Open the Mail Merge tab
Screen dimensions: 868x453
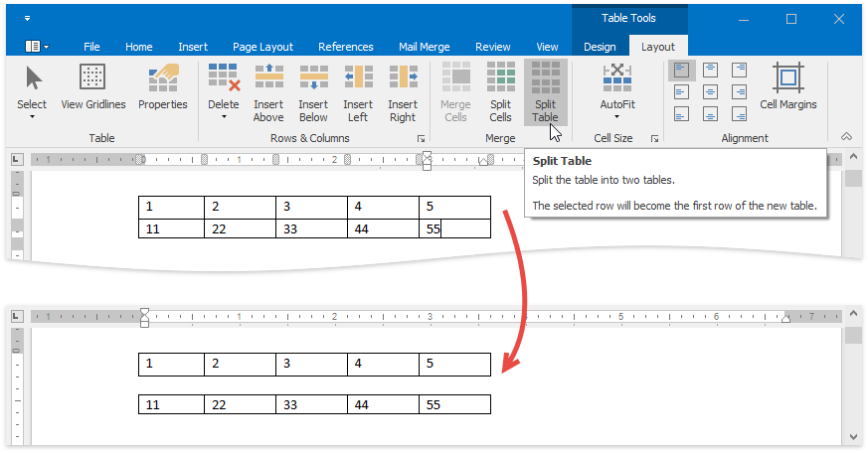click(424, 47)
